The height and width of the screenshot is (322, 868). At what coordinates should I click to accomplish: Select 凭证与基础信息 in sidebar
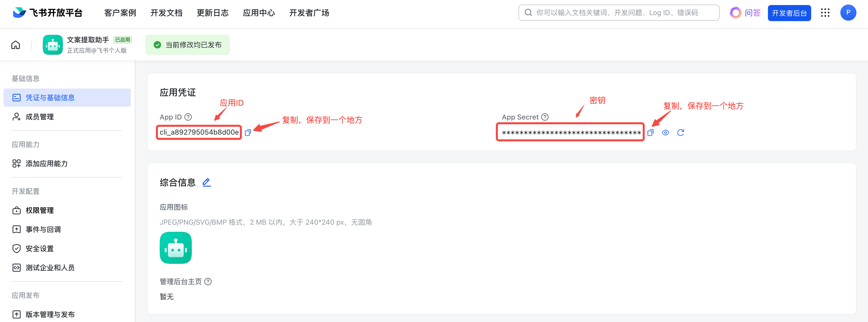click(x=67, y=98)
